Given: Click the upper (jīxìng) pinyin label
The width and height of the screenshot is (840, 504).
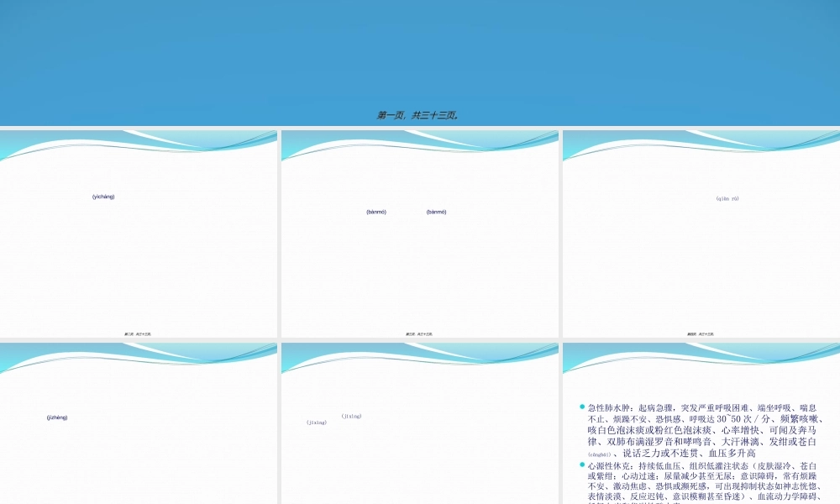Looking at the screenshot, I should [x=351, y=416].
